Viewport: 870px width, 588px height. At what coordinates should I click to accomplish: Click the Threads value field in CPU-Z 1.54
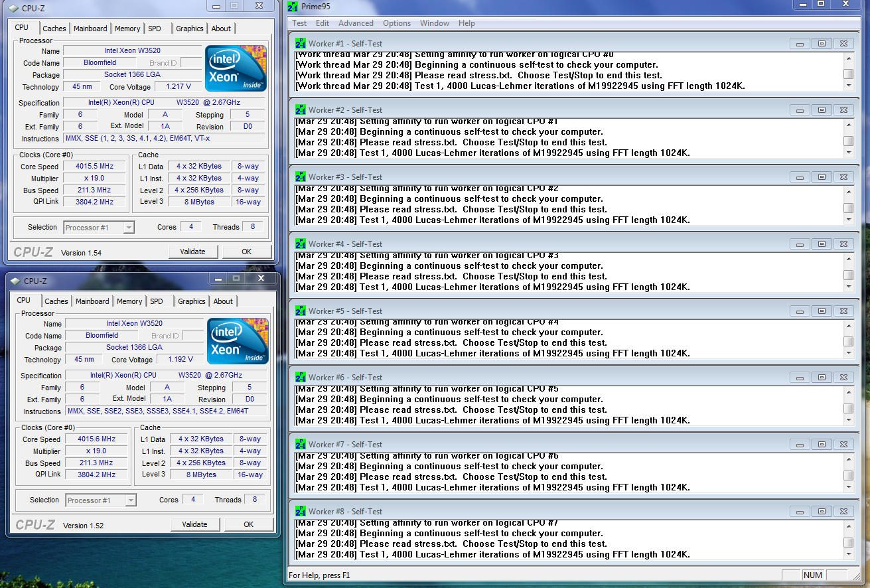[x=253, y=227]
